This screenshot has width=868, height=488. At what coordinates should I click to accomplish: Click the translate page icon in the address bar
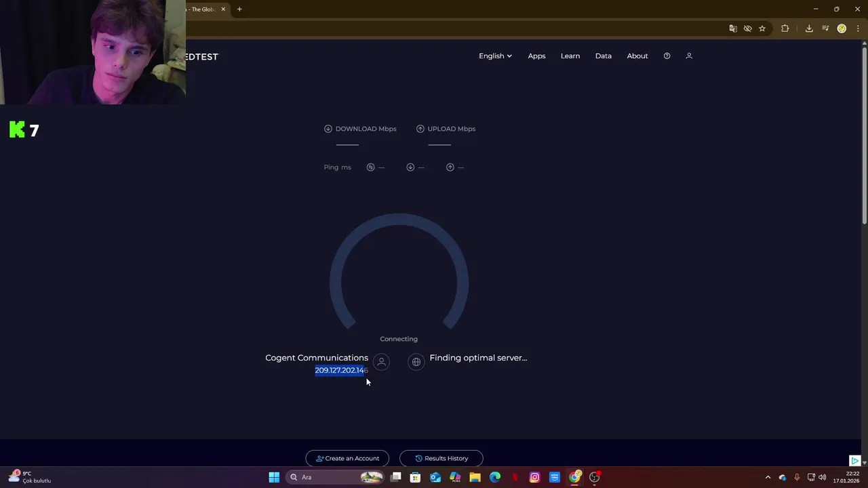733,28
